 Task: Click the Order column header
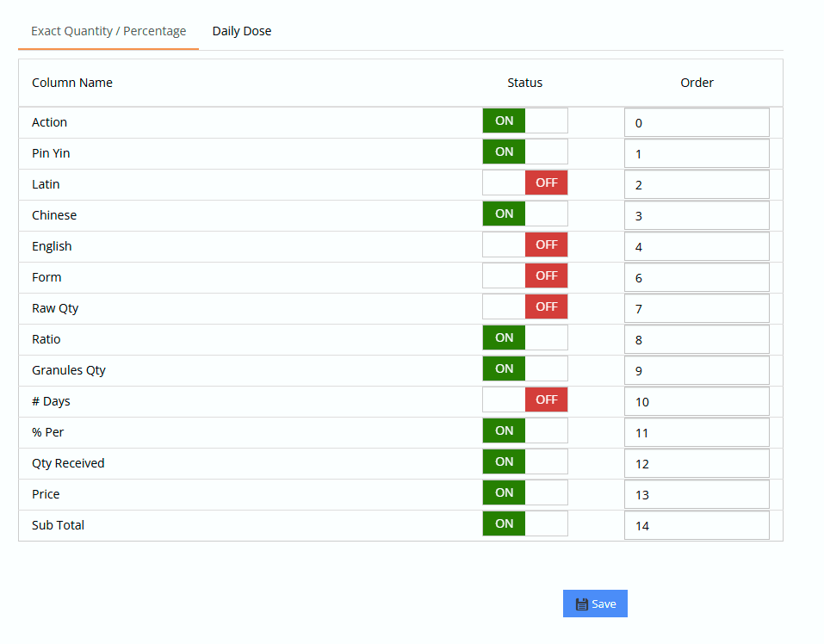click(697, 83)
